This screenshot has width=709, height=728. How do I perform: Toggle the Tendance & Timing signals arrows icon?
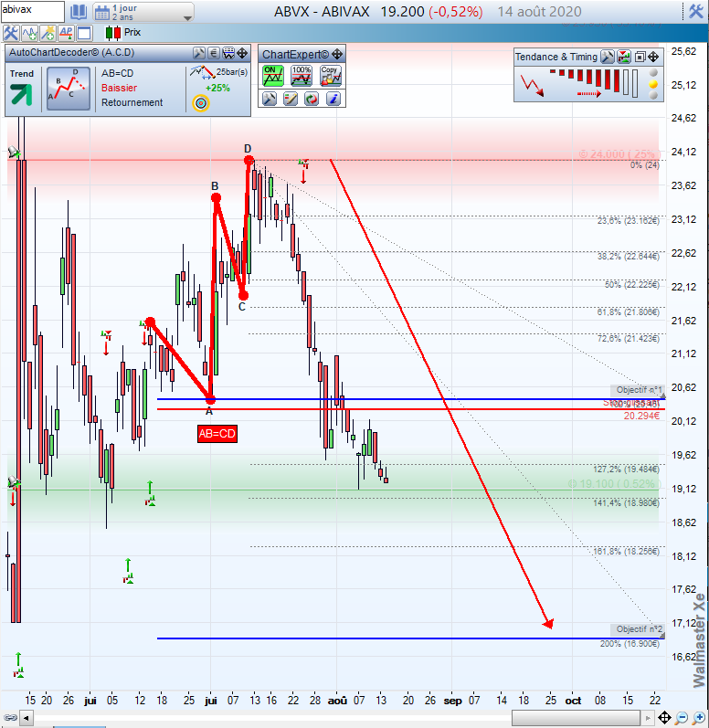coord(624,57)
